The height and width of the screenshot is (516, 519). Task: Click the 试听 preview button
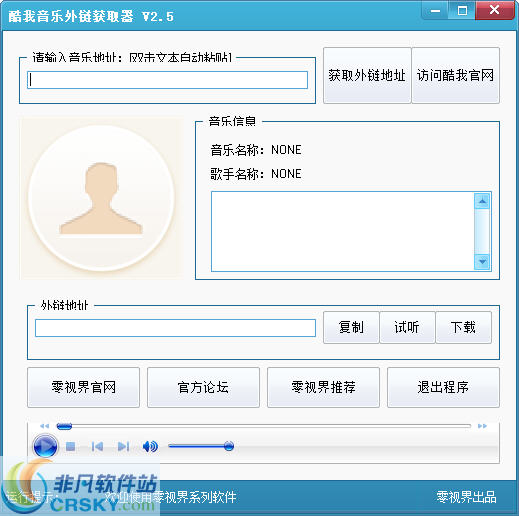click(407, 327)
